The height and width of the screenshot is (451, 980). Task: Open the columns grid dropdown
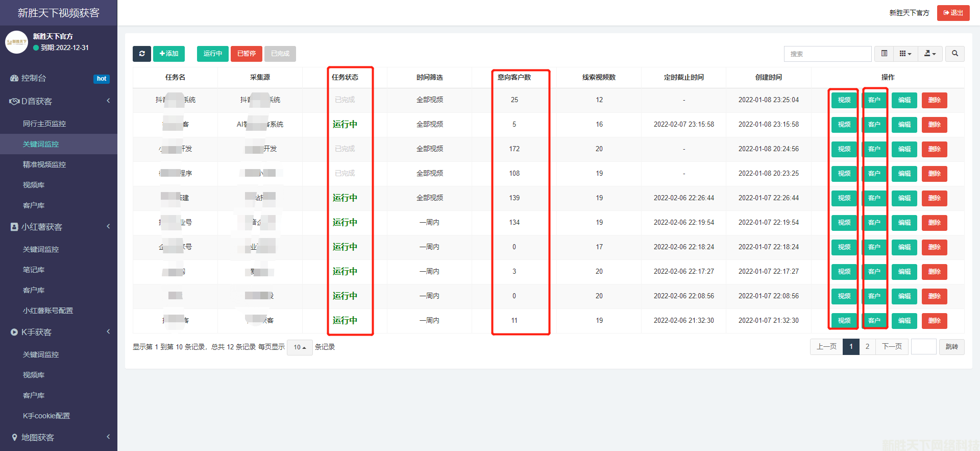coord(905,54)
